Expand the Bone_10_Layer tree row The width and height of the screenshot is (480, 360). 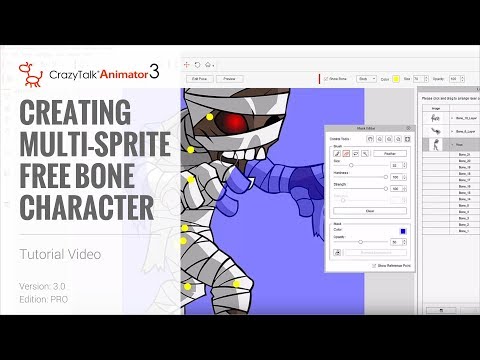(x=452, y=118)
